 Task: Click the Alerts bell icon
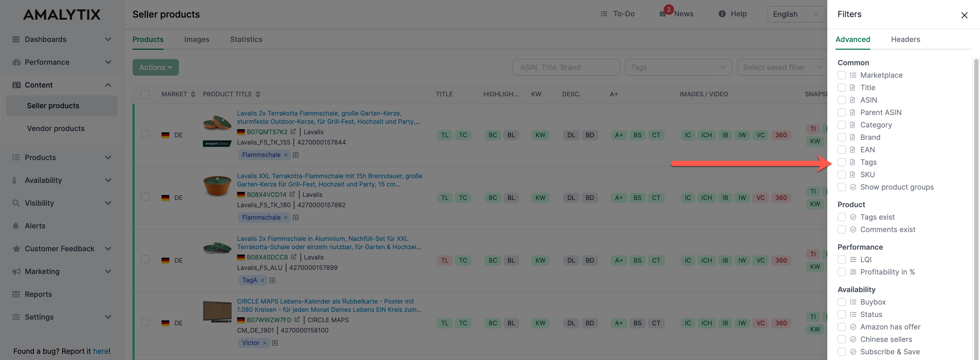(x=16, y=226)
